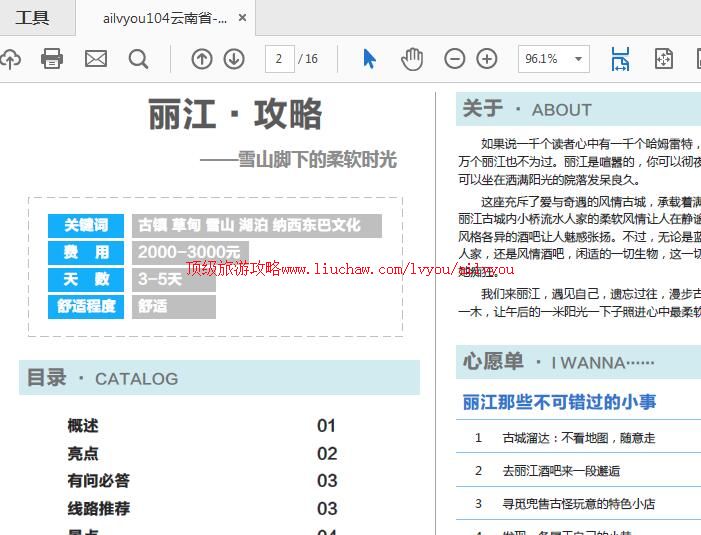Select the ailvyou104云南省 document tab
701x535 pixels.
coord(164,18)
